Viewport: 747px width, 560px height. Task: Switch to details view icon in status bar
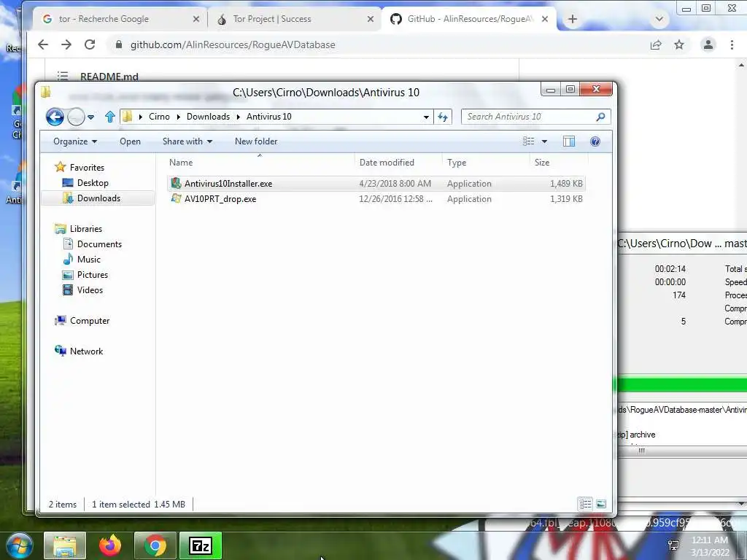585,504
